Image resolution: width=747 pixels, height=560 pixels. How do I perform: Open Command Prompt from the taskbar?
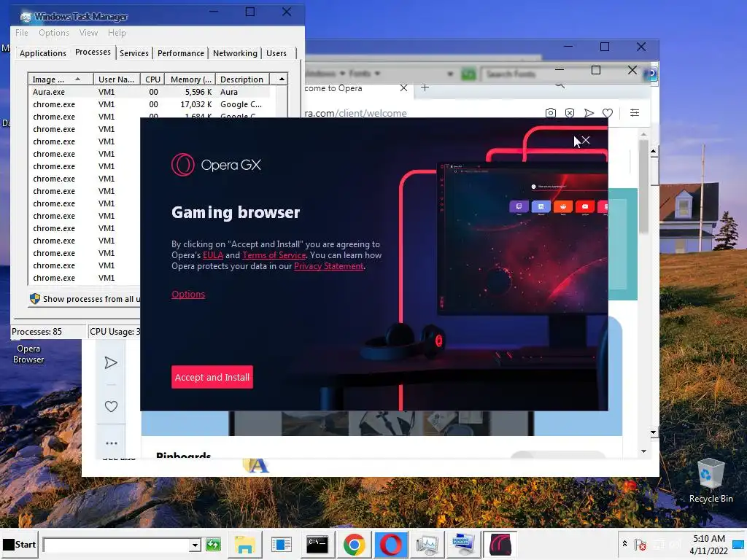317,545
